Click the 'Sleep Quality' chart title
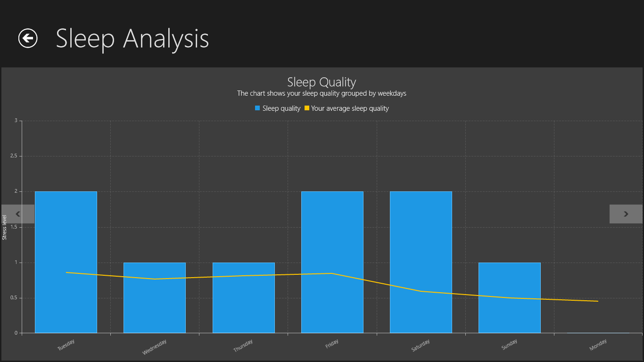The image size is (644, 362). tap(322, 82)
